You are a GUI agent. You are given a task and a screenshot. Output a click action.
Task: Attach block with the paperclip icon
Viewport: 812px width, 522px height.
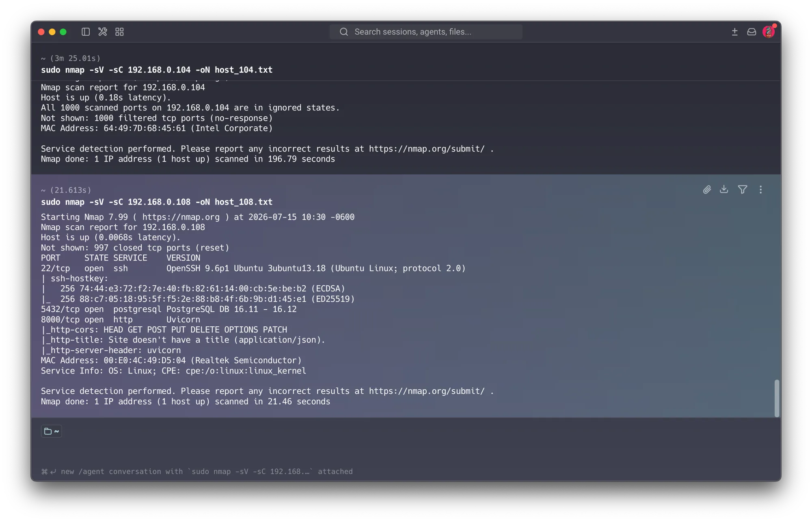click(x=707, y=190)
